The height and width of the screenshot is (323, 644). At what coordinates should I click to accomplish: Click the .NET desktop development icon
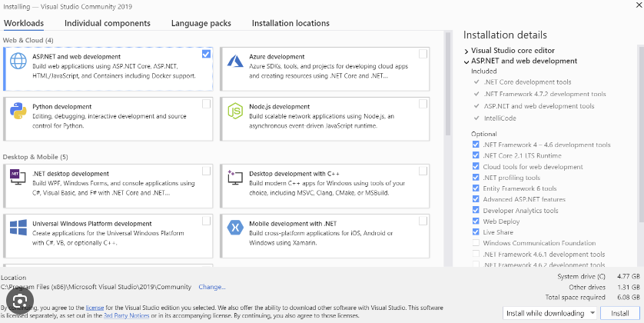[x=18, y=178]
